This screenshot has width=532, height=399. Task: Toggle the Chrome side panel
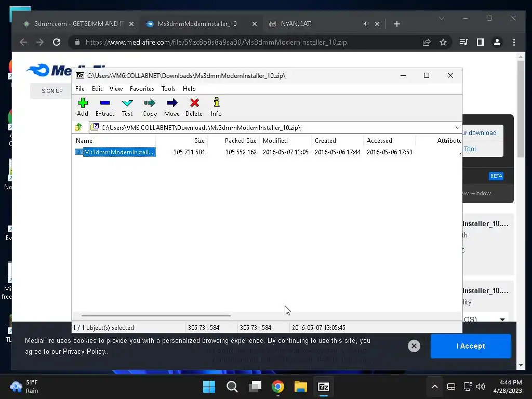[481, 42]
